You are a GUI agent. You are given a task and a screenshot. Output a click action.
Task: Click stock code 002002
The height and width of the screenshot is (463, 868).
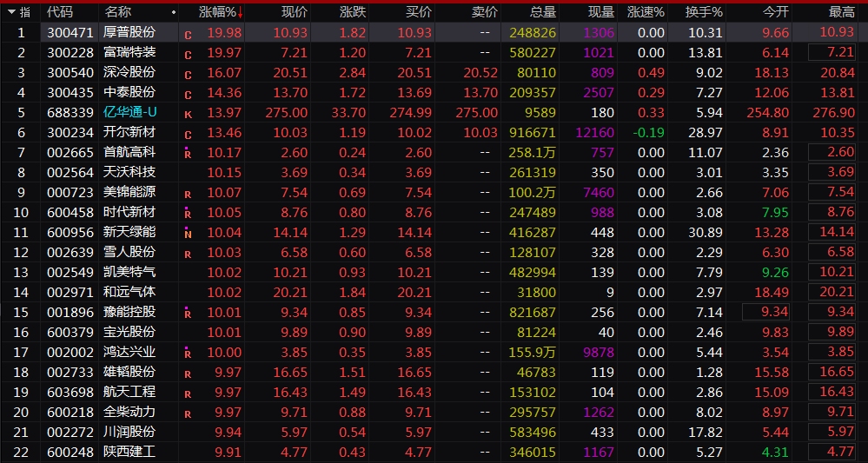point(70,352)
